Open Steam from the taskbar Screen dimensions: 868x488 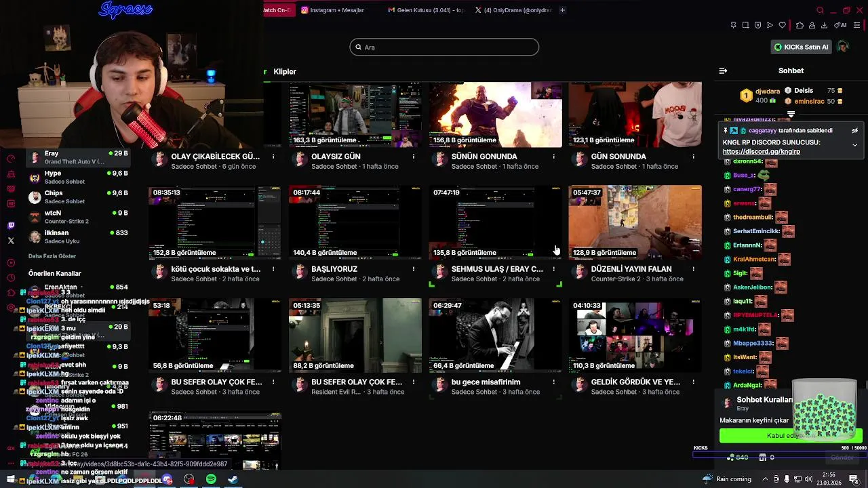pos(233,479)
